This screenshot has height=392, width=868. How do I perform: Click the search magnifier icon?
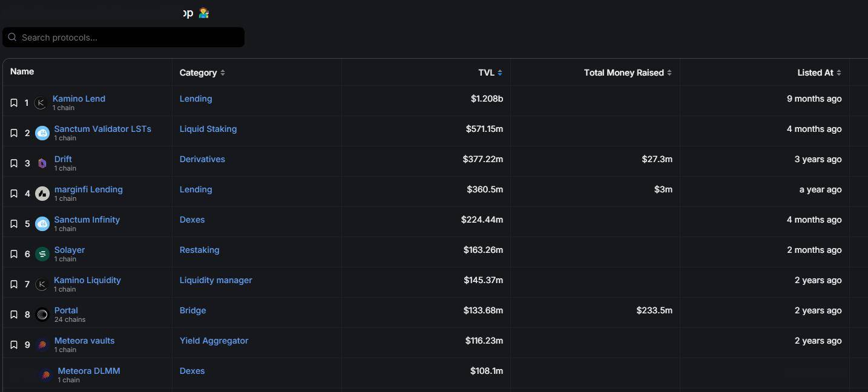pos(12,38)
